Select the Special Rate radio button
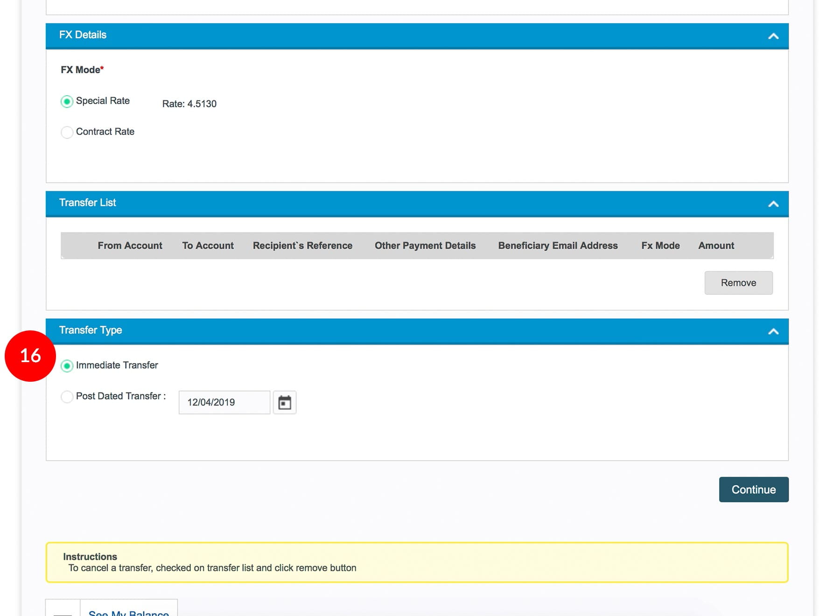The image size is (840, 616). pyautogui.click(x=67, y=101)
